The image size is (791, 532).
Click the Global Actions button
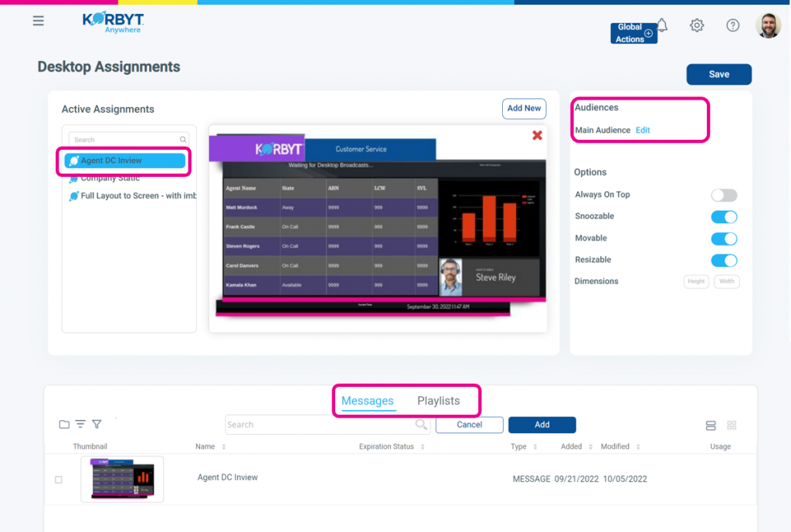(x=633, y=32)
